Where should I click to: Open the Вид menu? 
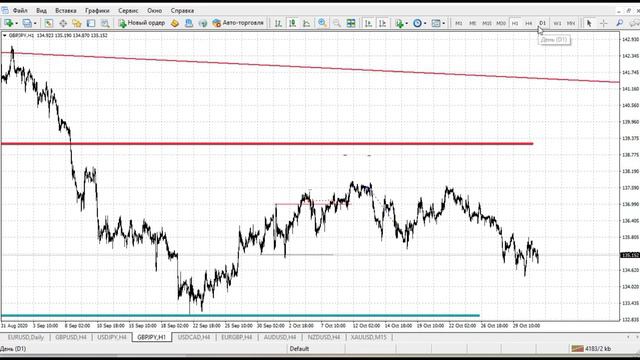pyautogui.click(x=41, y=11)
